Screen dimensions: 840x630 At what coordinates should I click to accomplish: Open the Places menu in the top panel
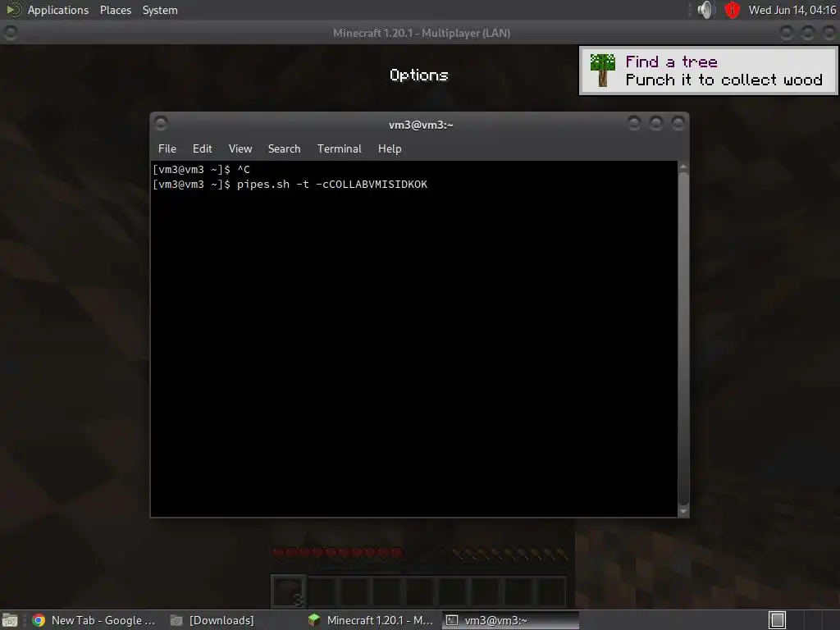tap(116, 10)
